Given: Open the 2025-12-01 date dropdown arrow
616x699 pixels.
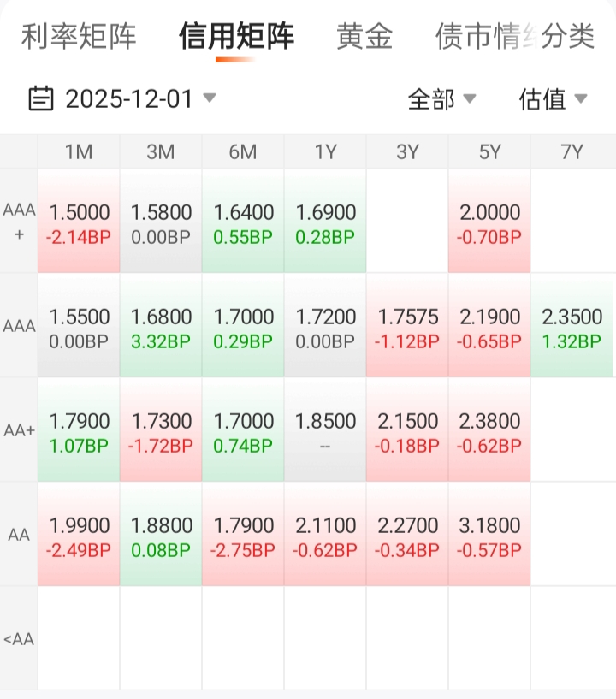Looking at the screenshot, I should [x=210, y=98].
